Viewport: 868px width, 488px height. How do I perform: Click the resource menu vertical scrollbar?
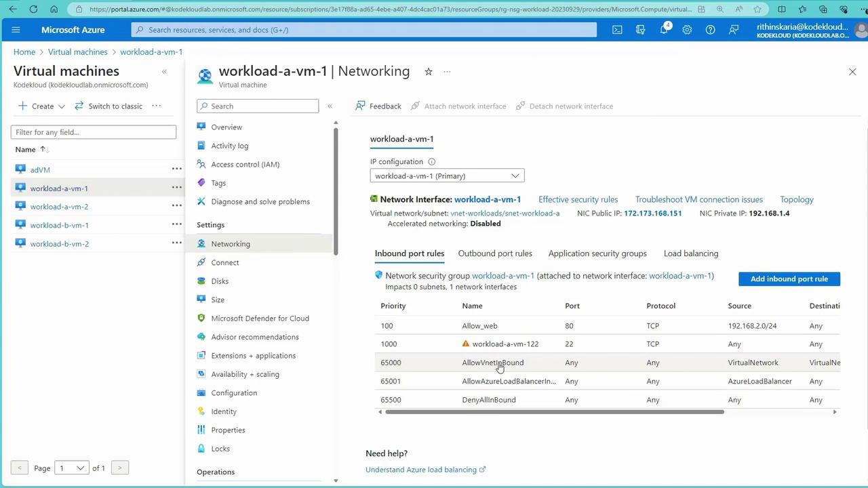336,192
